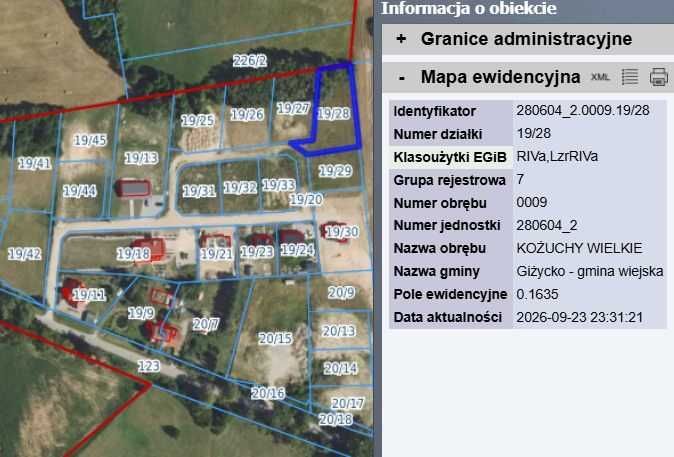
Task: Click parcel label 19/30
Action: coord(342,232)
